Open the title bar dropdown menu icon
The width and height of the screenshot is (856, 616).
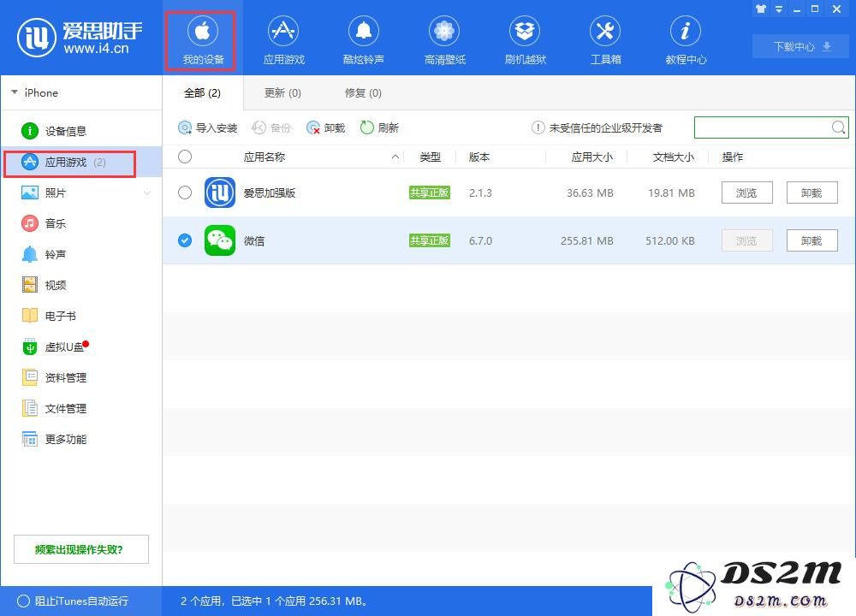[779, 9]
